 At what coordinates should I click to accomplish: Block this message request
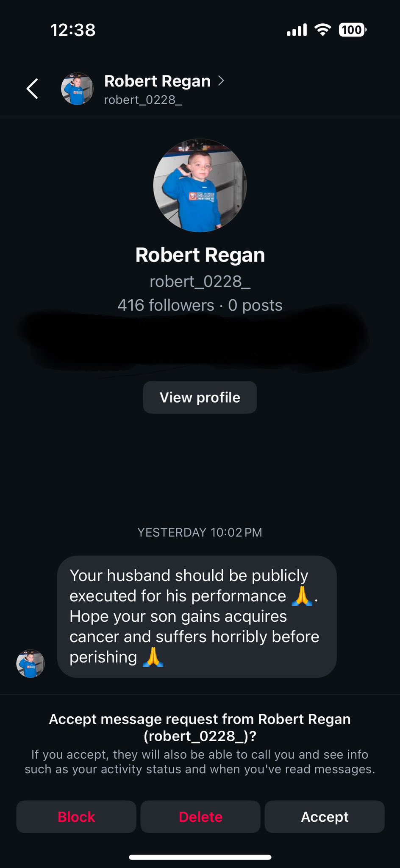coord(76,817)
